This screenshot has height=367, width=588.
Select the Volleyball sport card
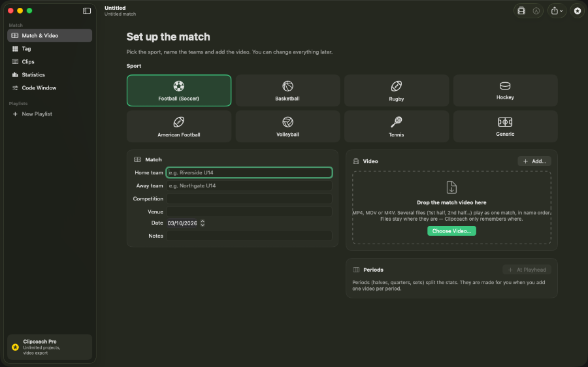coord(287,126)
